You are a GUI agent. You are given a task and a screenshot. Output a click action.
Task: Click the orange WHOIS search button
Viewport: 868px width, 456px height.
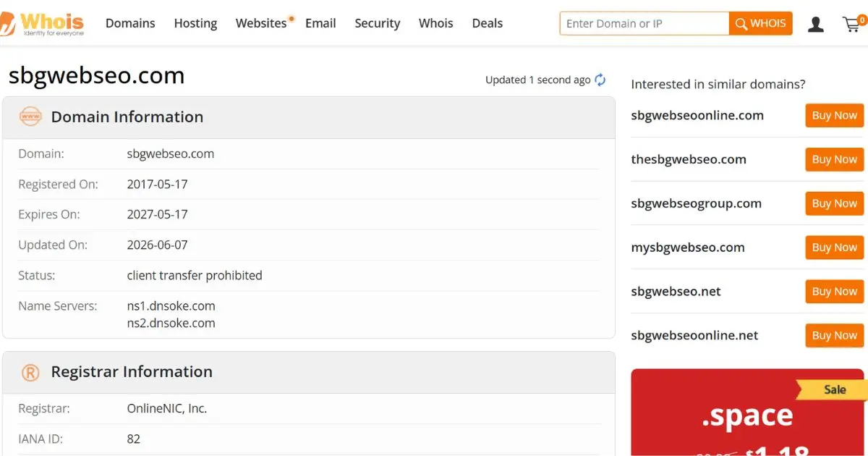click(x=761, y=23)
